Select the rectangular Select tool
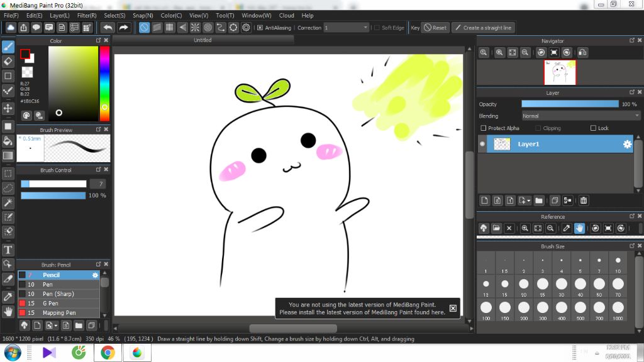644x362 pixels. click(8, 173)
